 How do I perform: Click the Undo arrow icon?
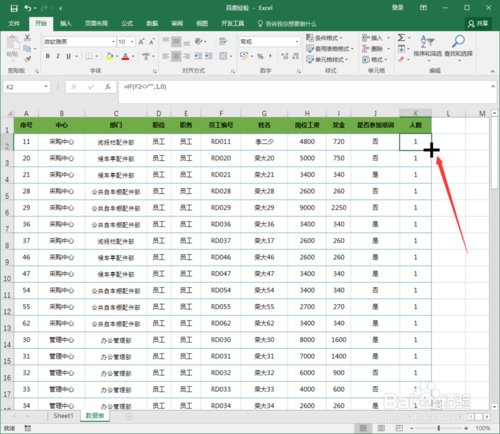pos(28,8)
